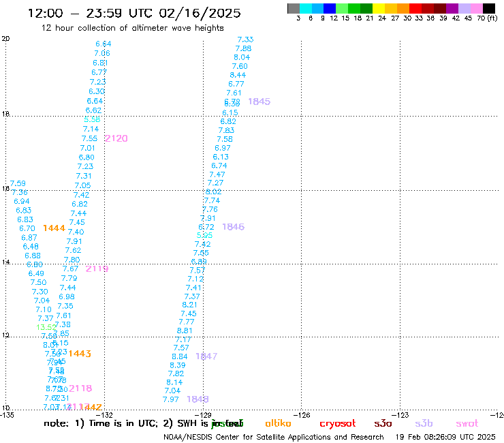Image resolution: width=504 pixels, height=443 pixels.
Task: Click the altika pass time label 1443
Action: [80, 354]
